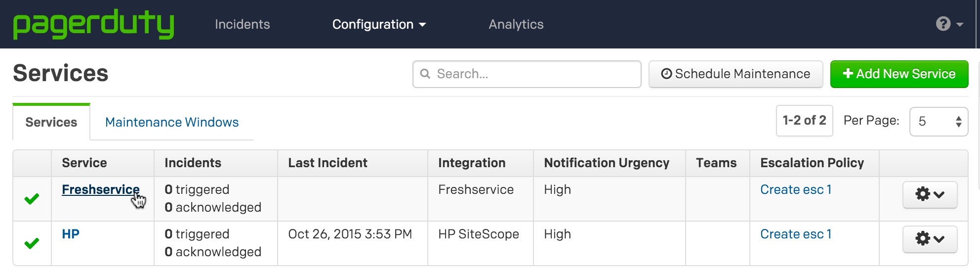Click the Oct 26, 2015 3:53 PM cell
This screenshot has width=980, height=276.
(350, 234)
